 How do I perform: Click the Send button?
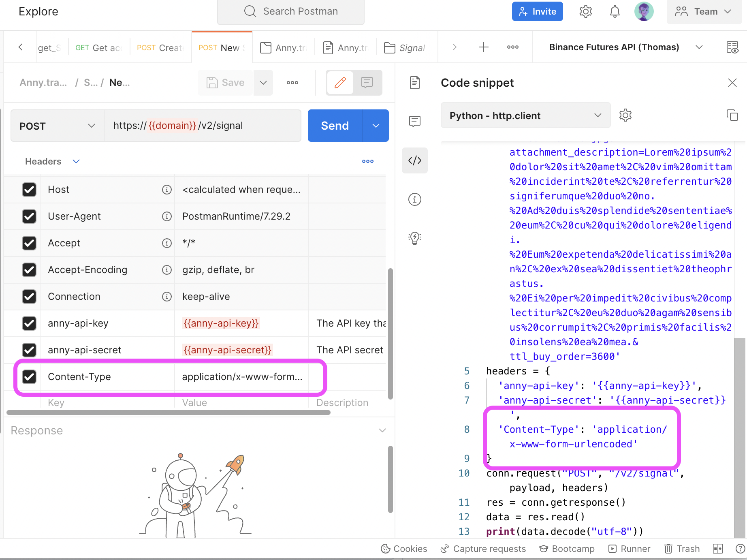point(335,126)
